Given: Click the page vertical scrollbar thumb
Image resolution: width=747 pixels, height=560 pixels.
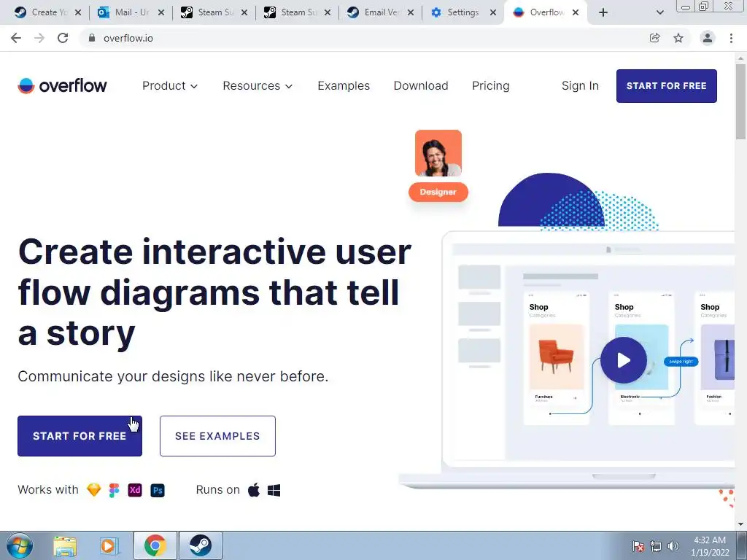Looking at the screenshot, I should pos(740,101).
